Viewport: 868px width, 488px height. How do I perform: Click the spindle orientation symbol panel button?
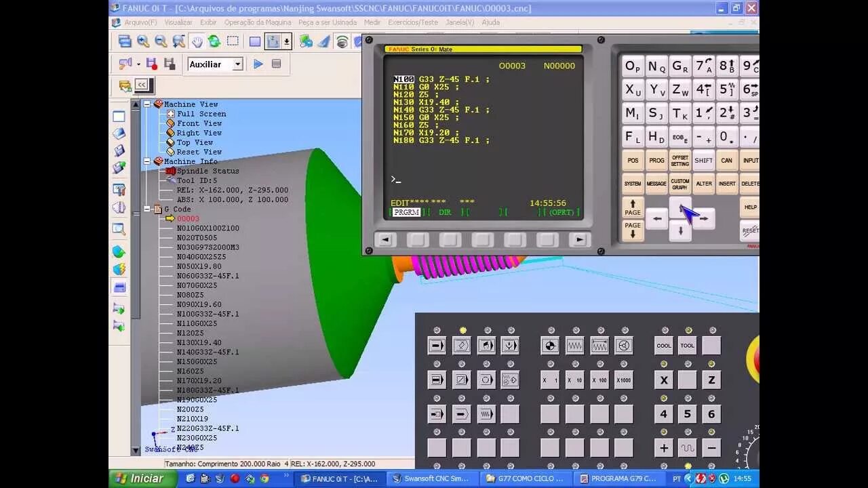point(550,346)
